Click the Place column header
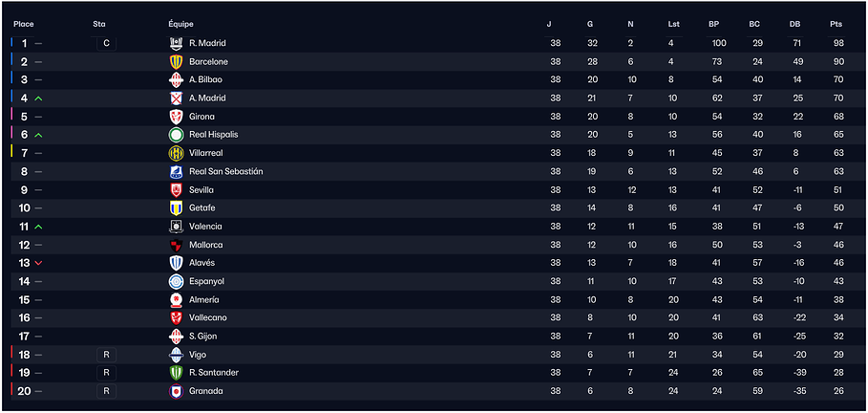 pos(24,25)
